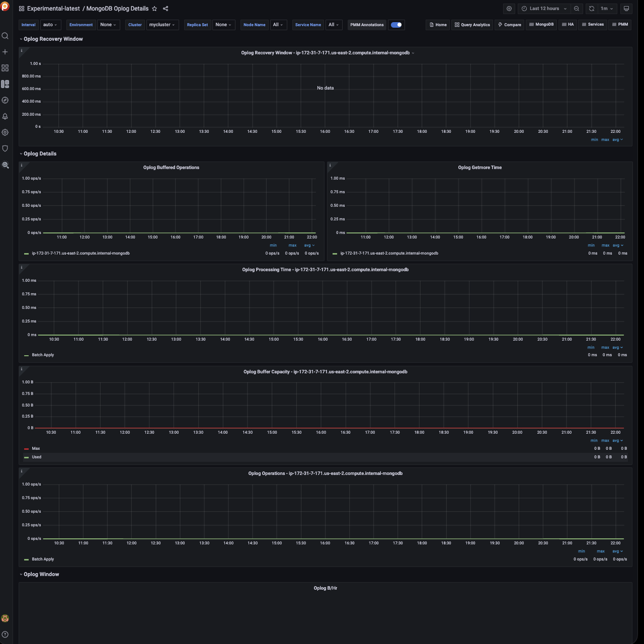Collapse the Oplog Details row
The image size is (644, 644).
(x=40, y=153)
